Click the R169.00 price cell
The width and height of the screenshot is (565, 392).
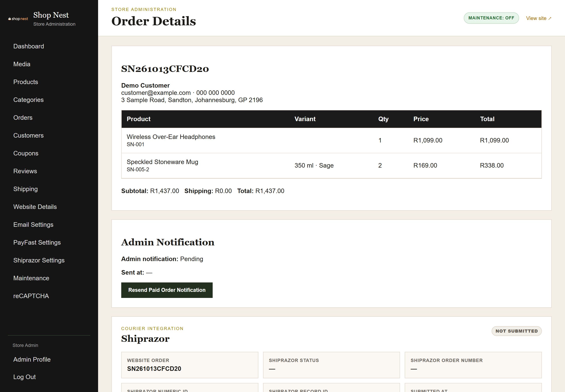click(425, 166)
